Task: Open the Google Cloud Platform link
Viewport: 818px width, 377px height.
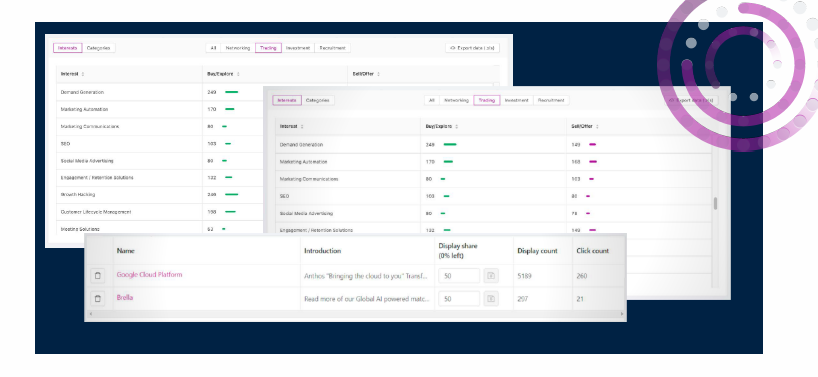Action: tap(149, 274)
